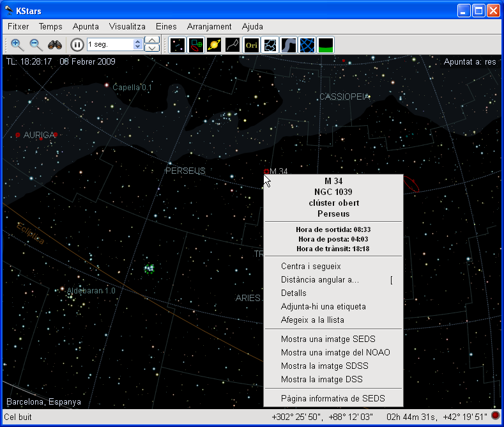Click the 'TL: 18:28:17' time display

[x=29, y=61]
